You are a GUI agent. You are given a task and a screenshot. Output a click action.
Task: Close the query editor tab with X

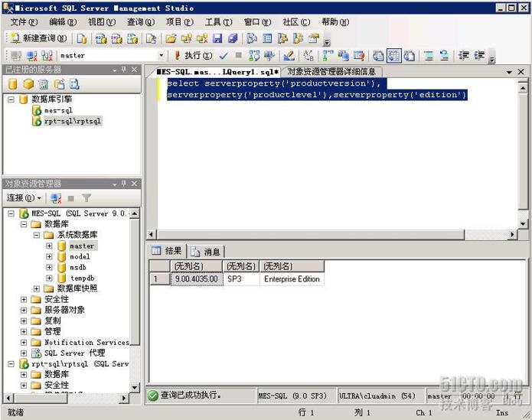click(x=521, y=72)
